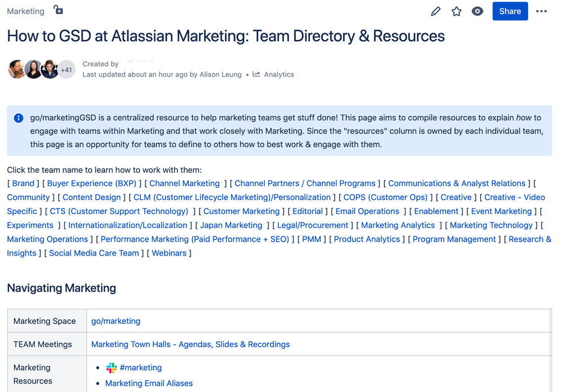Jump to the Brand team link
This screenshot has height=392, width=563.
[x=23, y=184]
